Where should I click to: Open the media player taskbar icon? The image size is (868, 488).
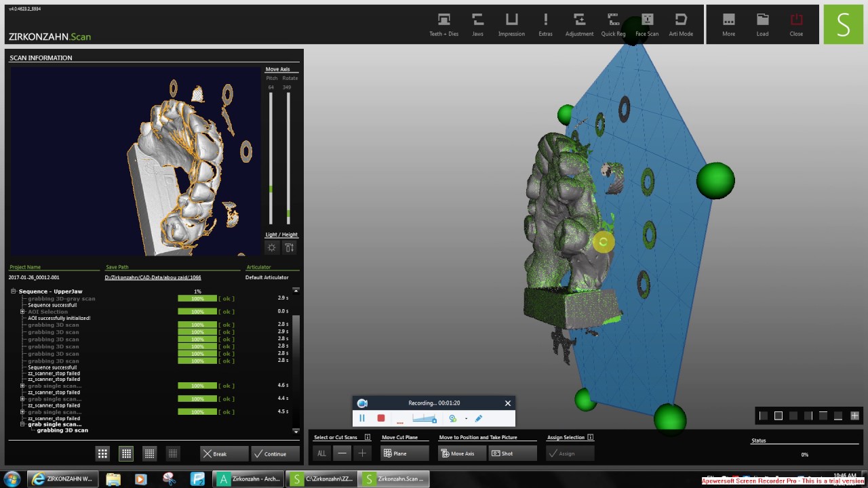[x=140, y=479]
